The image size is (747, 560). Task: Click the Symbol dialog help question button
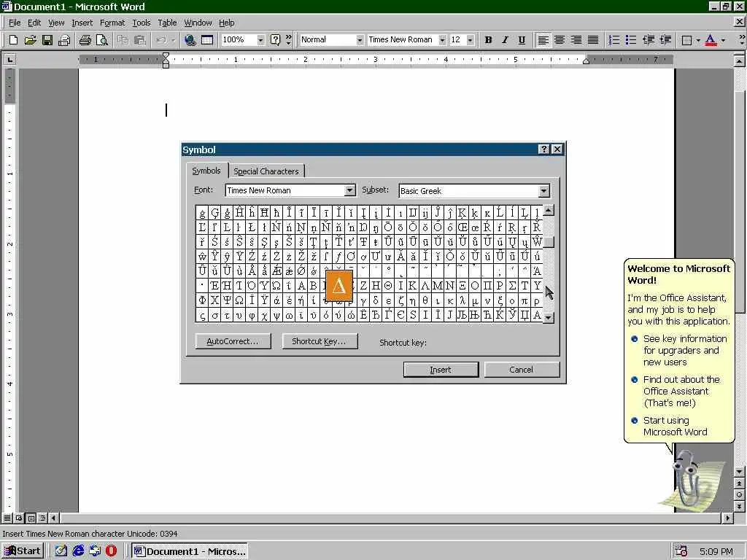click(543, 149)
